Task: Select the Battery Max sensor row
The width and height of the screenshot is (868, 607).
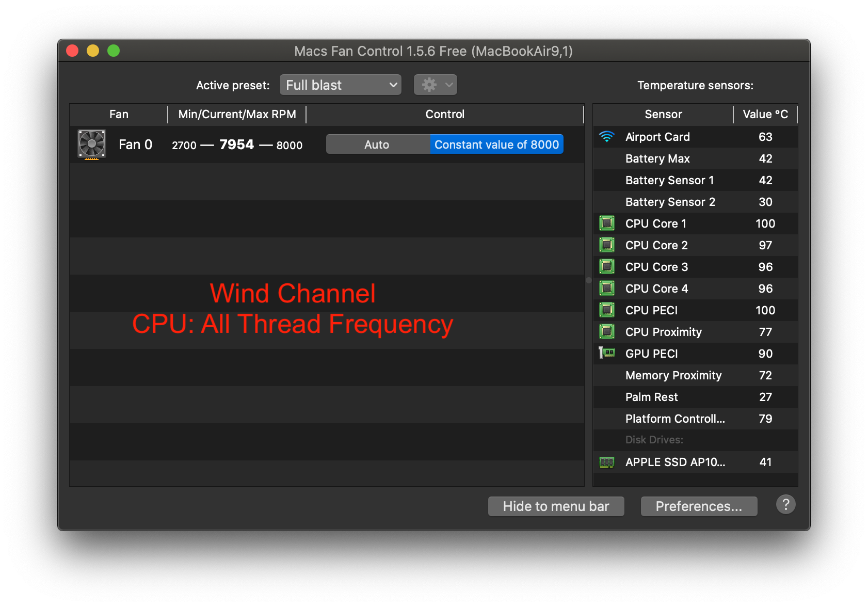Action: tap(695, 158)
